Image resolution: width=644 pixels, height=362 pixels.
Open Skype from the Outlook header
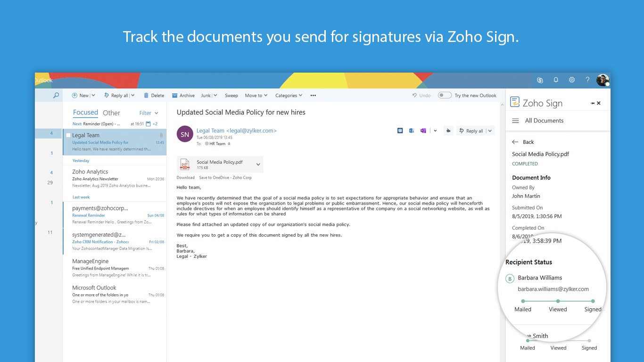tap(540, 80)
